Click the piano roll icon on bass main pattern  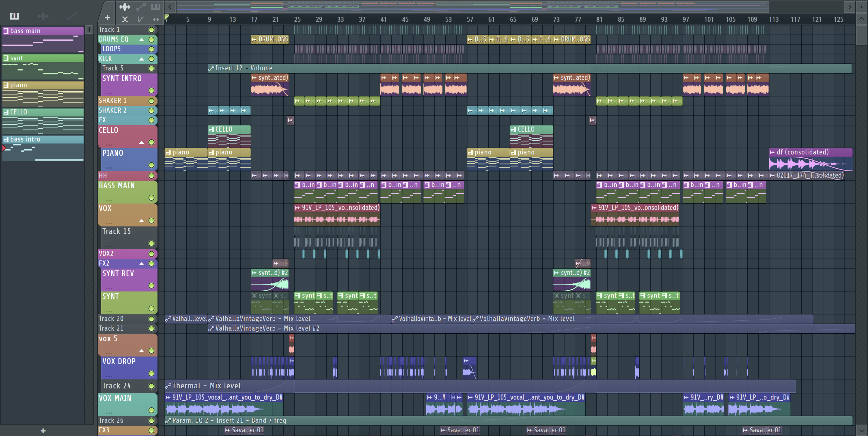click(6, 31)
